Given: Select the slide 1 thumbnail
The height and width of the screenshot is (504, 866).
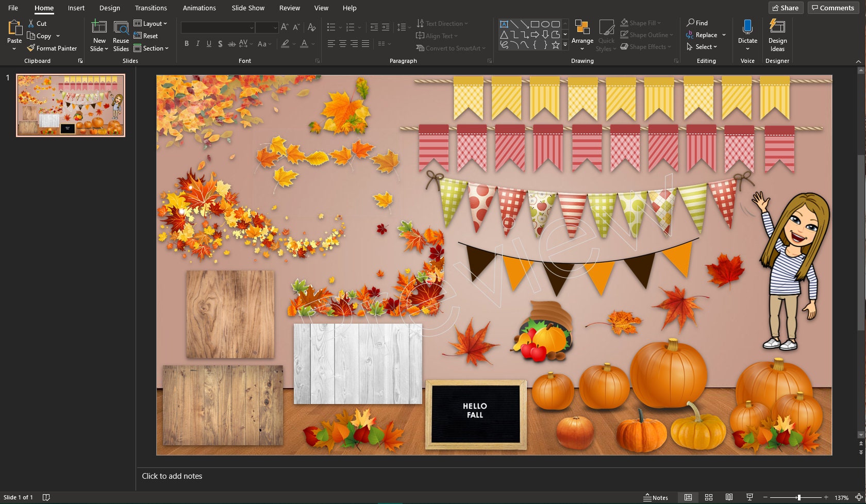Looking at the screenshot, I should [x=71, y=105].
